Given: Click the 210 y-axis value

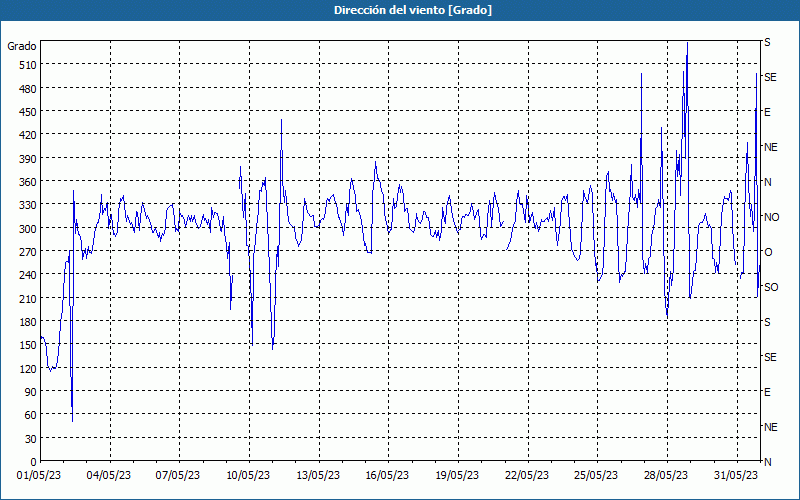Looking at the screenshot, I should coord(28,298).
